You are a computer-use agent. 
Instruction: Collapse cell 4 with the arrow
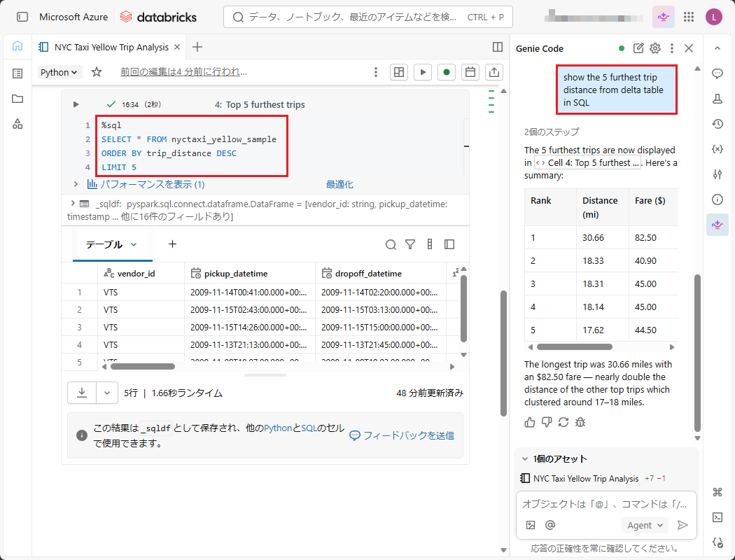tap(76, 104)
